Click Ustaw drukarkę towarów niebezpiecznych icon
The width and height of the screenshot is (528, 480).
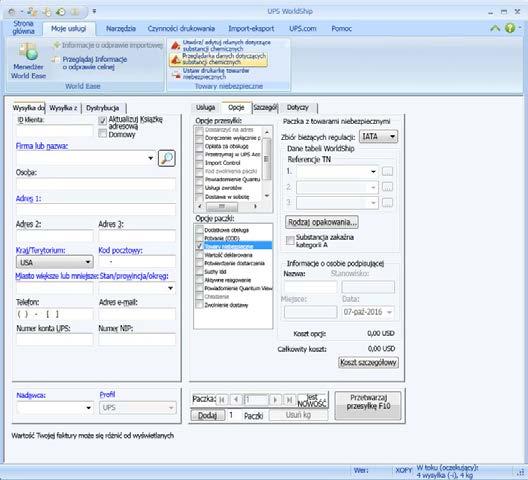tap(176, 74)
